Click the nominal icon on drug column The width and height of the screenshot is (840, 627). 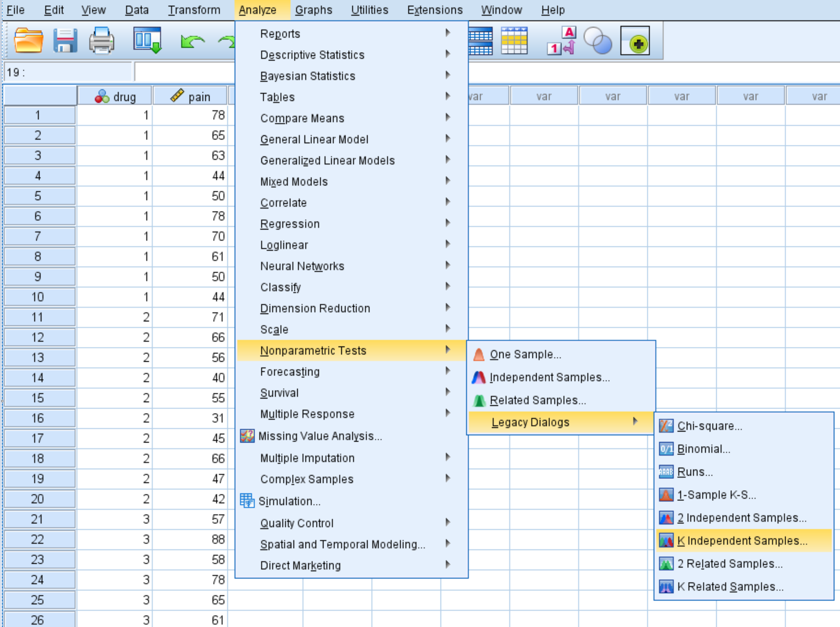pos(102,96)
